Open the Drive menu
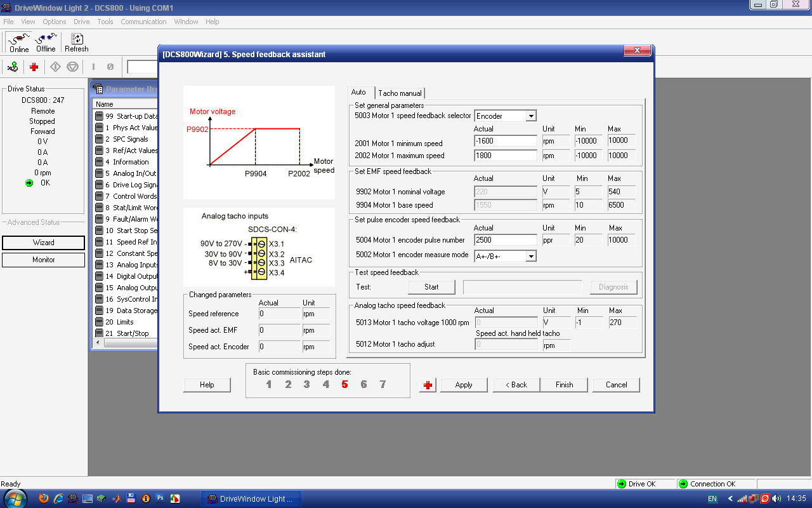 tap(82, 22)
